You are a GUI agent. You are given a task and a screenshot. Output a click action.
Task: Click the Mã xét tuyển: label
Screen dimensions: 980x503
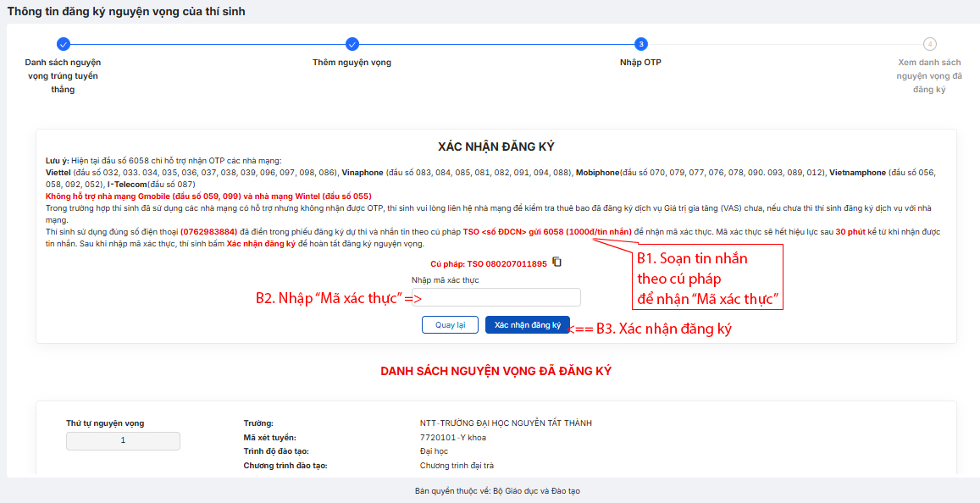coord(269,438)
